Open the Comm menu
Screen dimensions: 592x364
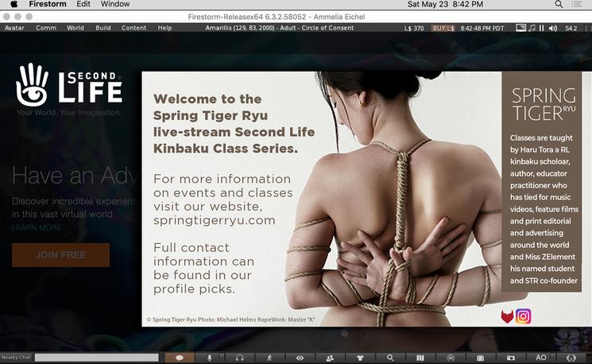tap(46, 28)
